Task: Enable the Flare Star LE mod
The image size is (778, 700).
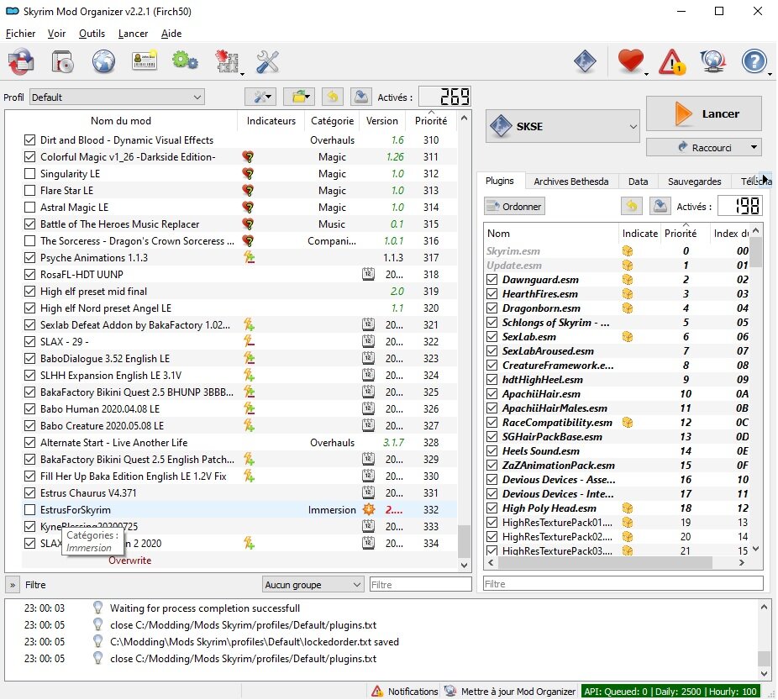Action: click(29, 191)
